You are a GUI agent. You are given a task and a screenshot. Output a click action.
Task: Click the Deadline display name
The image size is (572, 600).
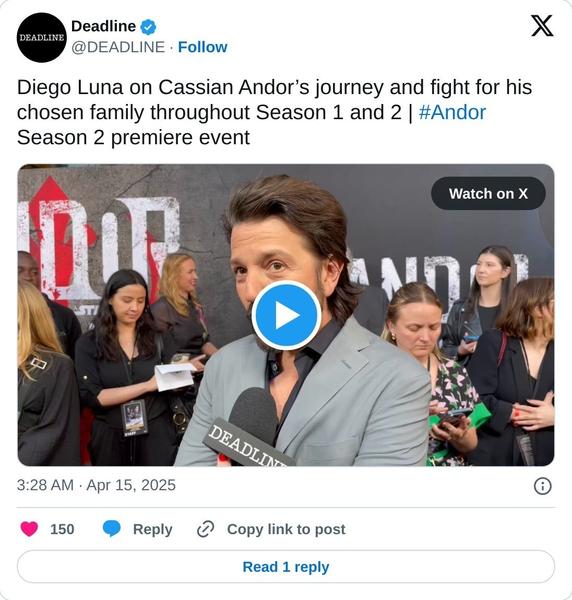tap(103, 26)
